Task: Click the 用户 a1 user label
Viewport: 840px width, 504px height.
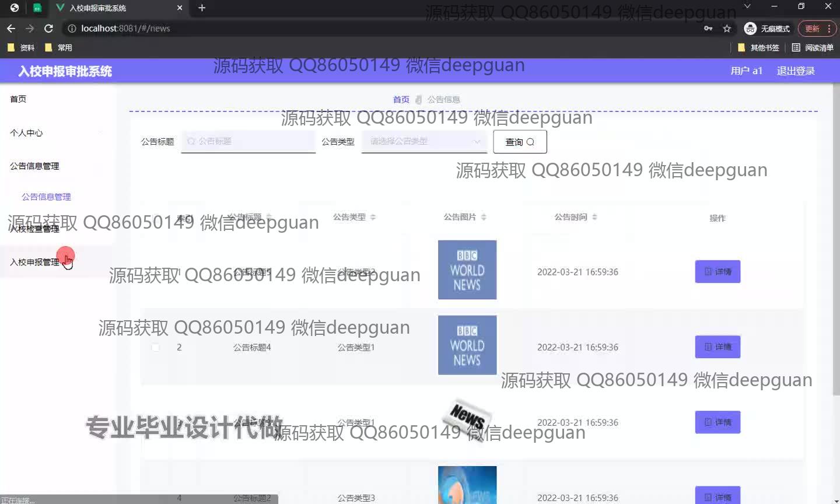Action: point(747,71)
